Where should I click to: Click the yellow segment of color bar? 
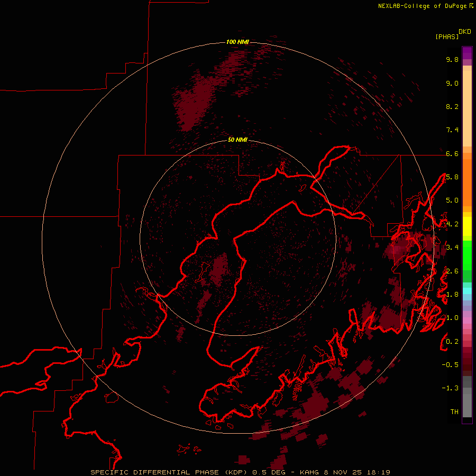pyautogui.click(x=467, y=226)
